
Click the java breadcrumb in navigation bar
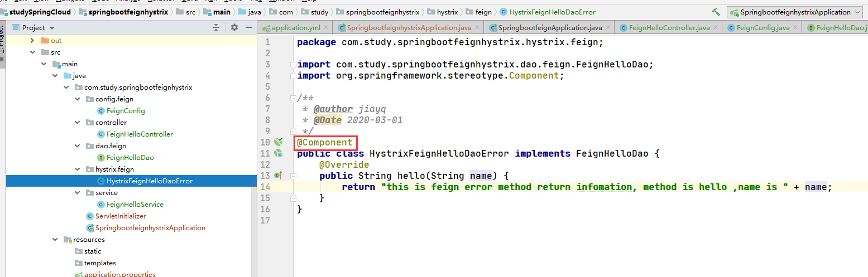pyautogui.click(x=250, y=12)
